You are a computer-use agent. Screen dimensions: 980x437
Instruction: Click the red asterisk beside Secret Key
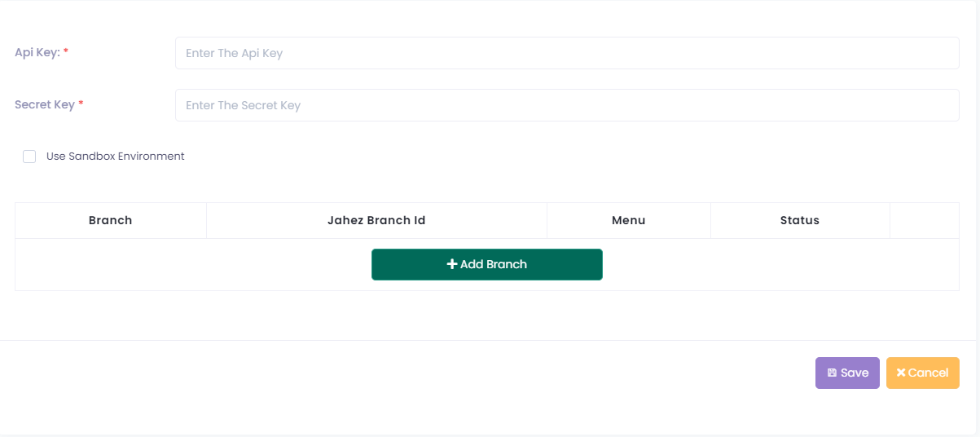pyautogui.click(x=81, y=104)
